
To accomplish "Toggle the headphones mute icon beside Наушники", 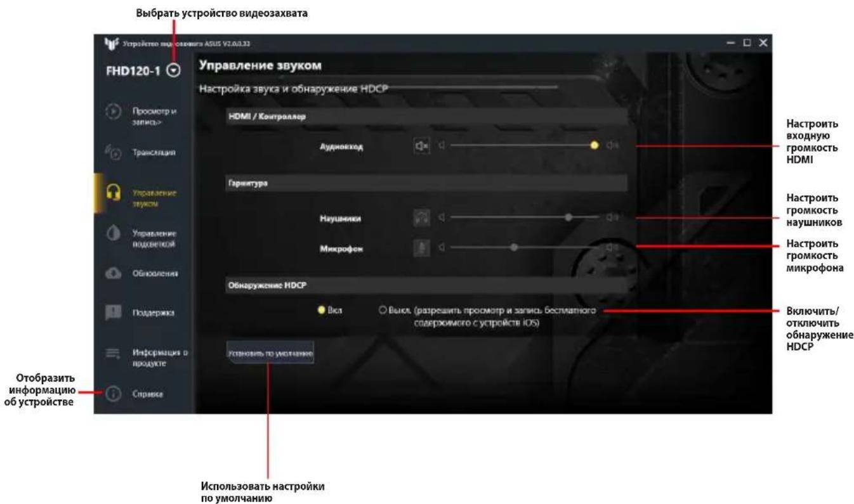I will 421,217.
